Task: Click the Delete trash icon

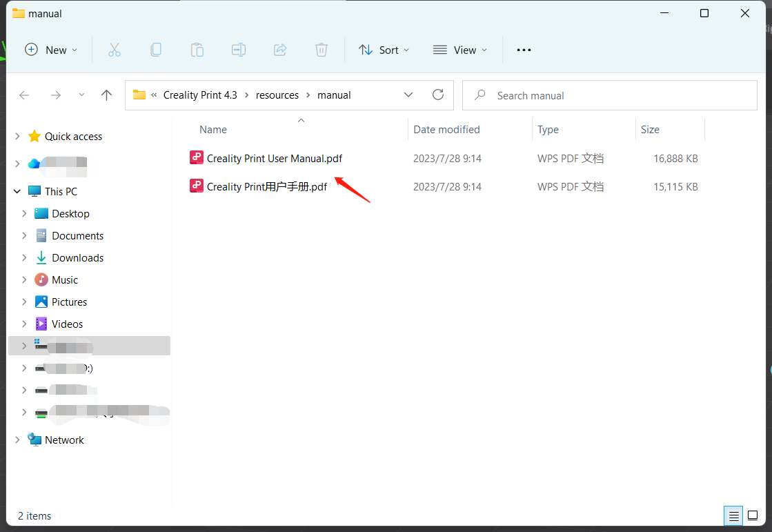Action: 321,50
